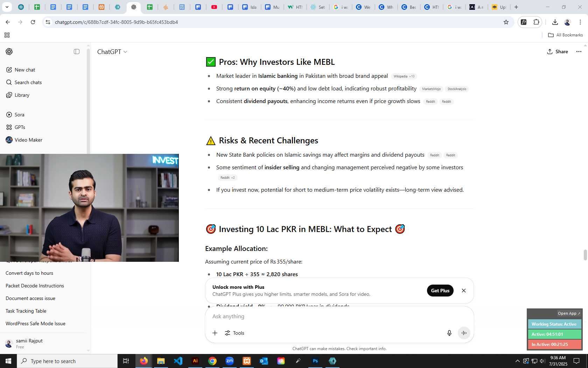Open browser Downloads icon
Screen dimensions: 588x368
pos(555,22)
